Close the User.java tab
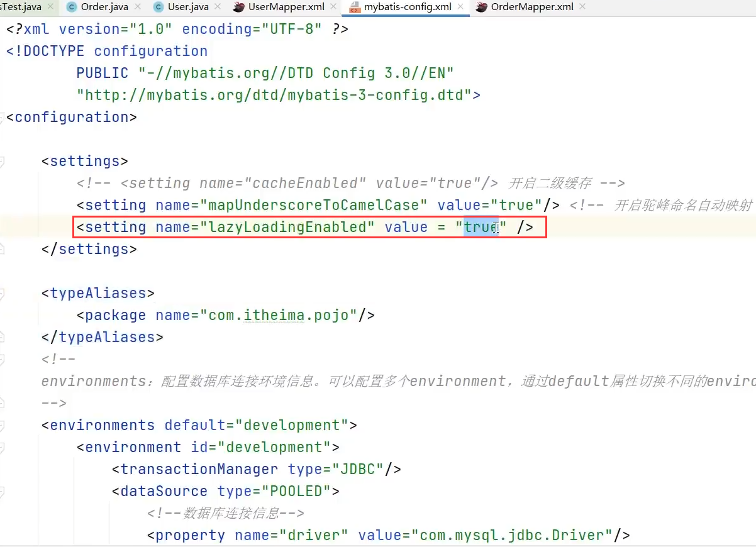The width and height of the screenshot is (756, 547). coord(218,7)
